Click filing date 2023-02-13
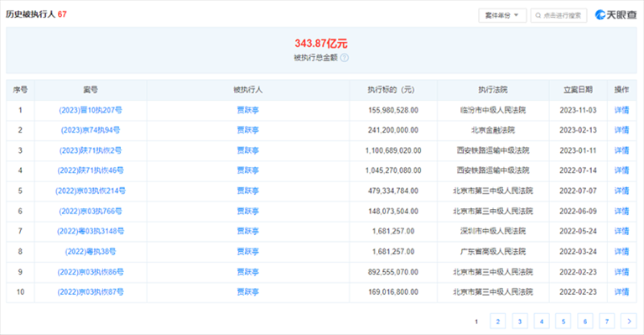 [x=578, y=130]
